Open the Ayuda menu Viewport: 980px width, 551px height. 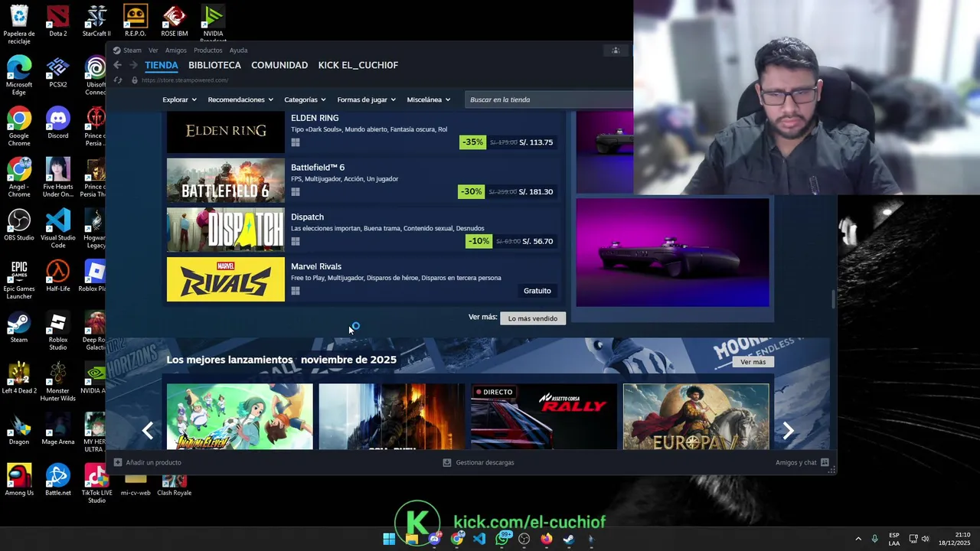[x=238, y=51]
